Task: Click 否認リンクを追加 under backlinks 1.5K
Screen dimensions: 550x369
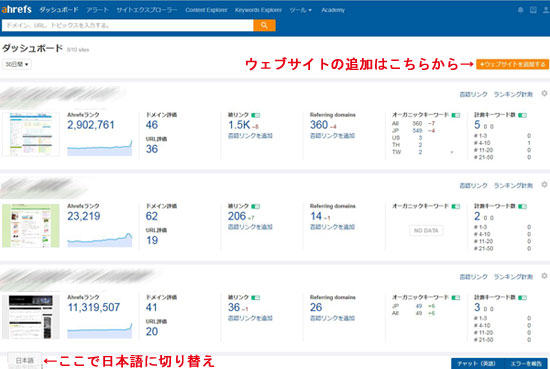Action: 250,136
